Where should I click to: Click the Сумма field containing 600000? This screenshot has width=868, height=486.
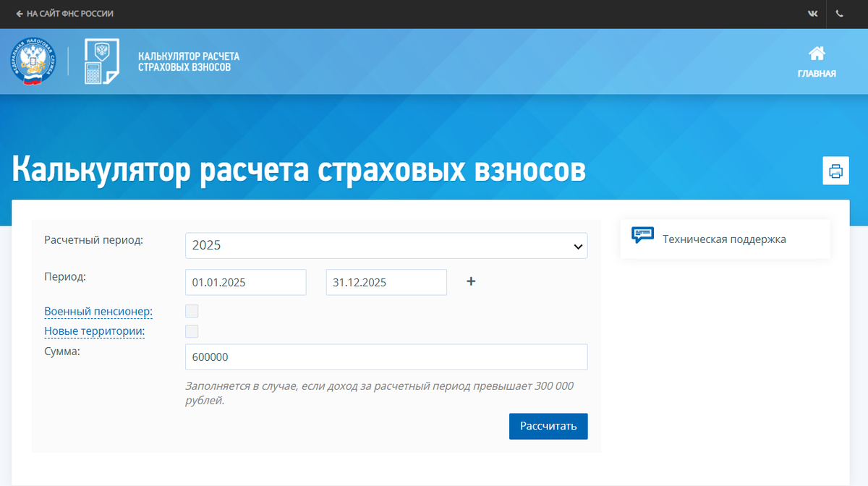pos(386,357)
